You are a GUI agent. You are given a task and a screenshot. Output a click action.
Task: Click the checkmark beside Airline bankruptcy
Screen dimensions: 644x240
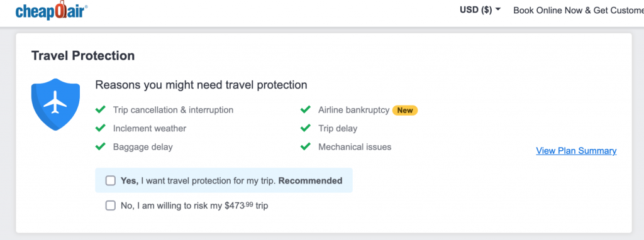tap(305, 109)
